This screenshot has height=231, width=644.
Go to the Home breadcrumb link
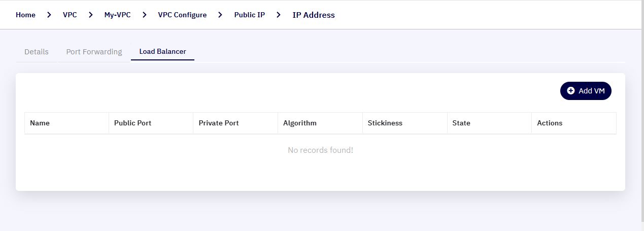pos(25,15)
